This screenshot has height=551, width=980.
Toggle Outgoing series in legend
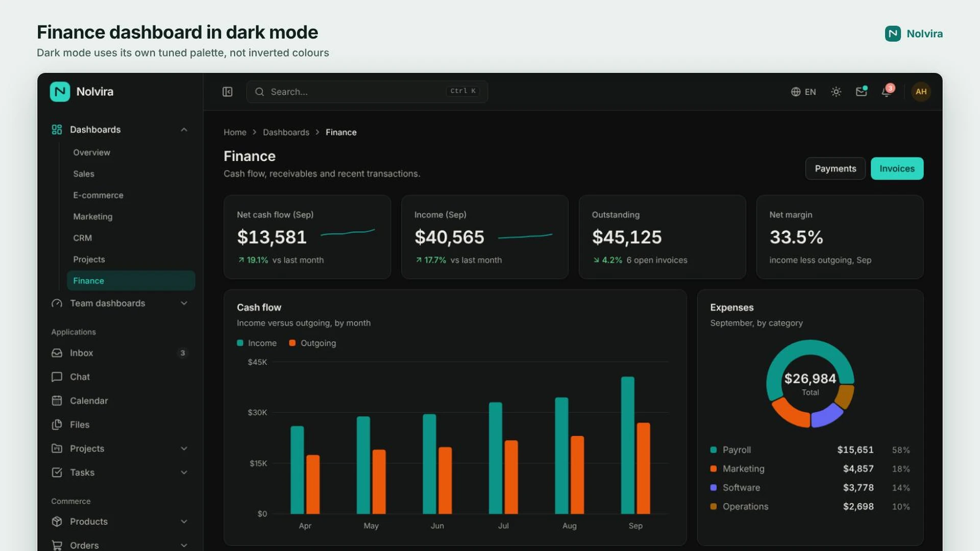click(x=312, y=343)
